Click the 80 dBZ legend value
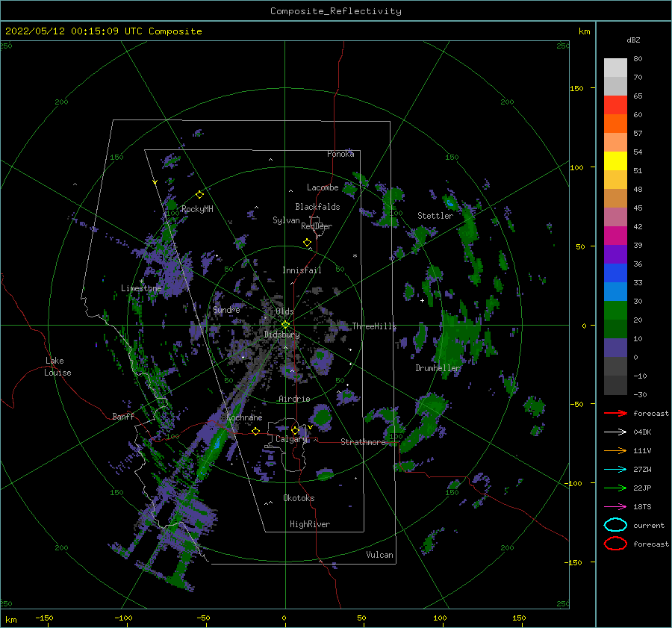The image size is (672, 628). pos(638,59)
